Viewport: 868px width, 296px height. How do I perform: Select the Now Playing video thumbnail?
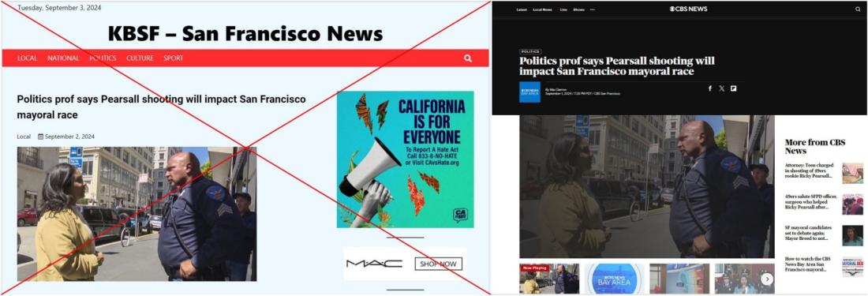(549, 279)
